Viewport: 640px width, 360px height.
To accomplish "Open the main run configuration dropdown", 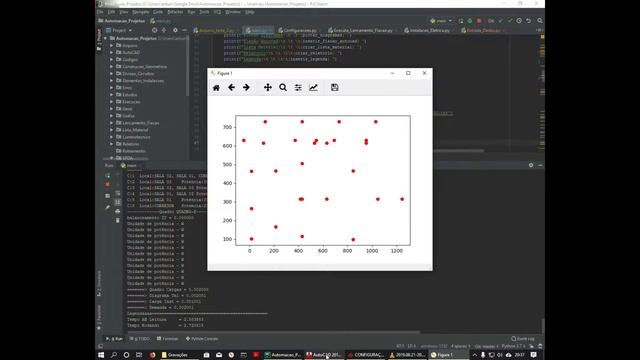I will click(441, 20).
